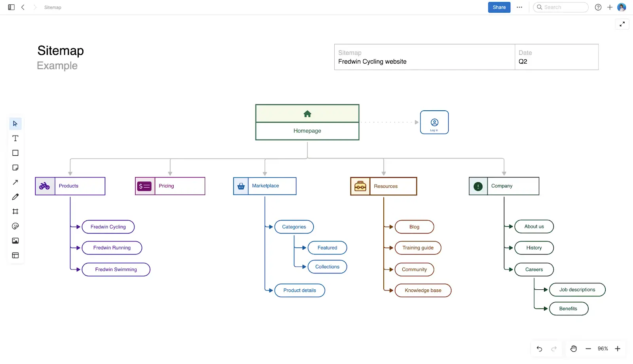The width and height of the screenshot is (633, 364).
Task: Go forward with the right chevron
Action: 35,7
